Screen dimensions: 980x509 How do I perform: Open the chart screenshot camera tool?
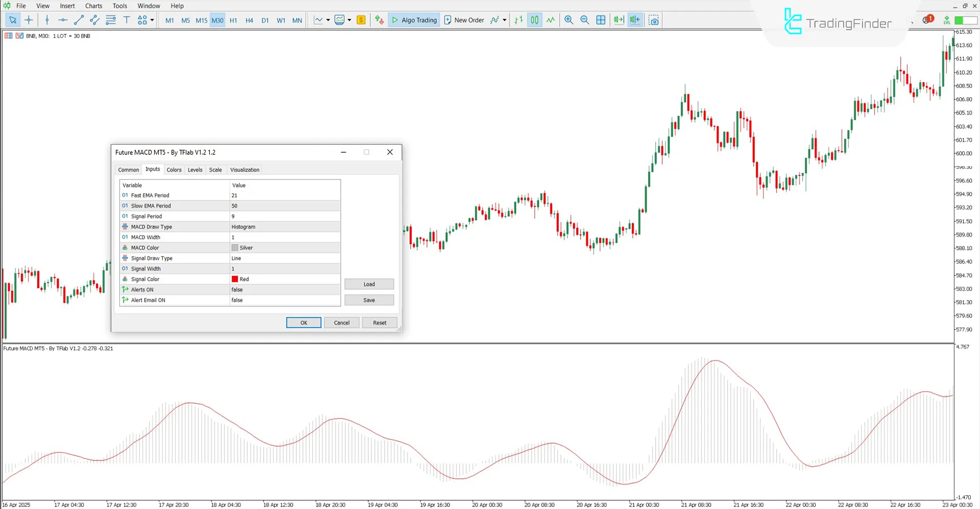654,20
